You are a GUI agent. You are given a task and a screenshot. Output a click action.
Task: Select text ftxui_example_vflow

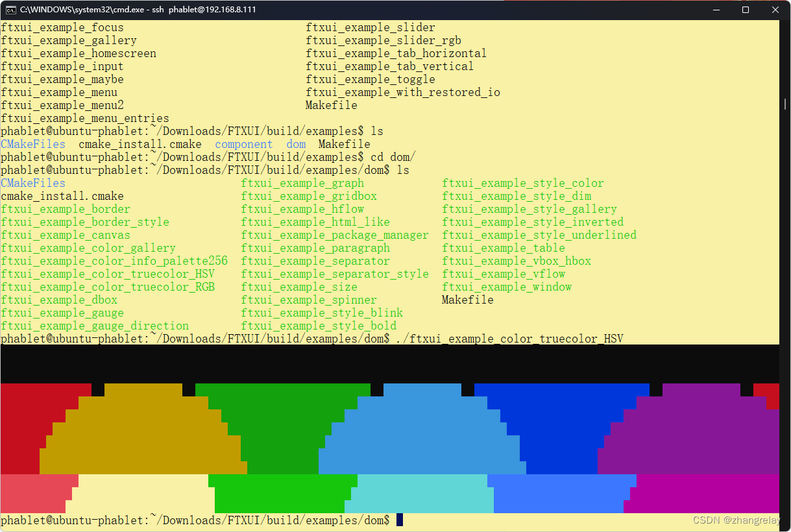[504, 274]
